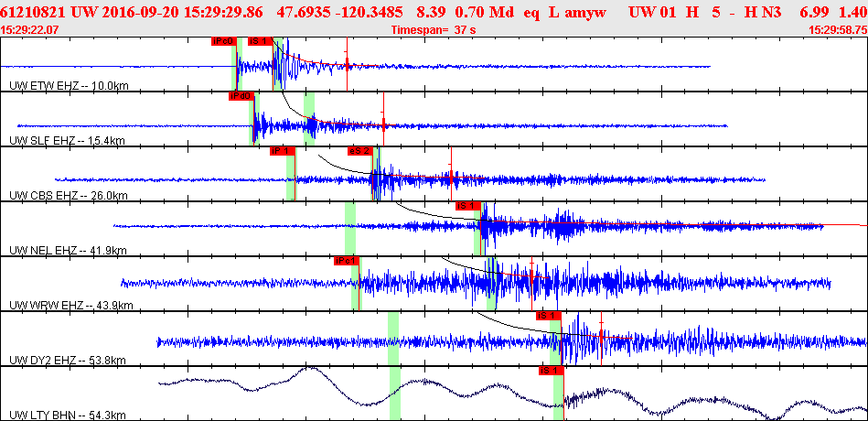This screenshot has height=421, width=868.
Task: Select the iS 1 pick flag on DY2 trace
Action: [x=549, y=316]
